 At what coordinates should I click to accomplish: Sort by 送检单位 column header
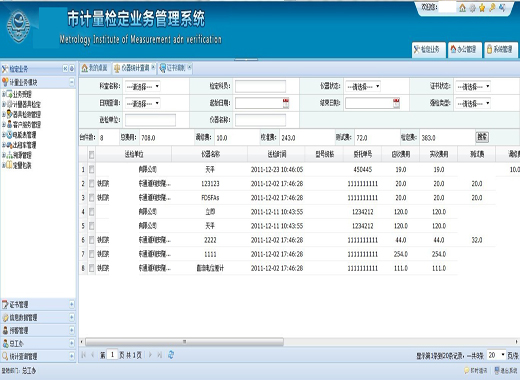tap(134, 154)
